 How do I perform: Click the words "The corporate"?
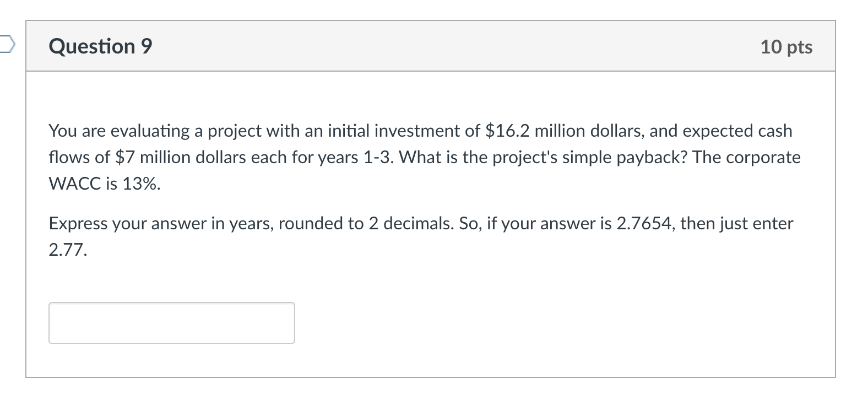pos(746,158)
